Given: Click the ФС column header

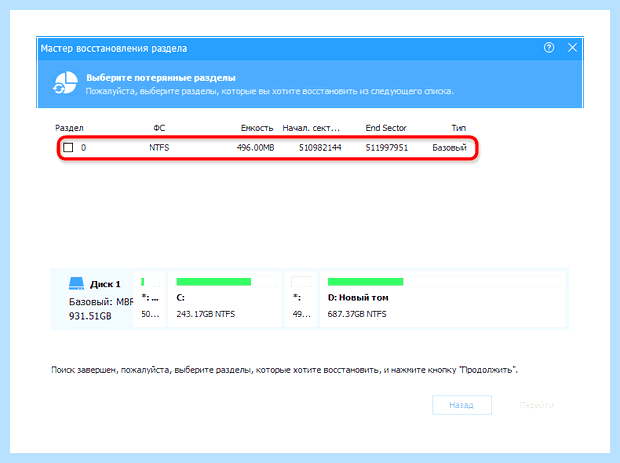Looking at the screenshot, I should 159,128.
